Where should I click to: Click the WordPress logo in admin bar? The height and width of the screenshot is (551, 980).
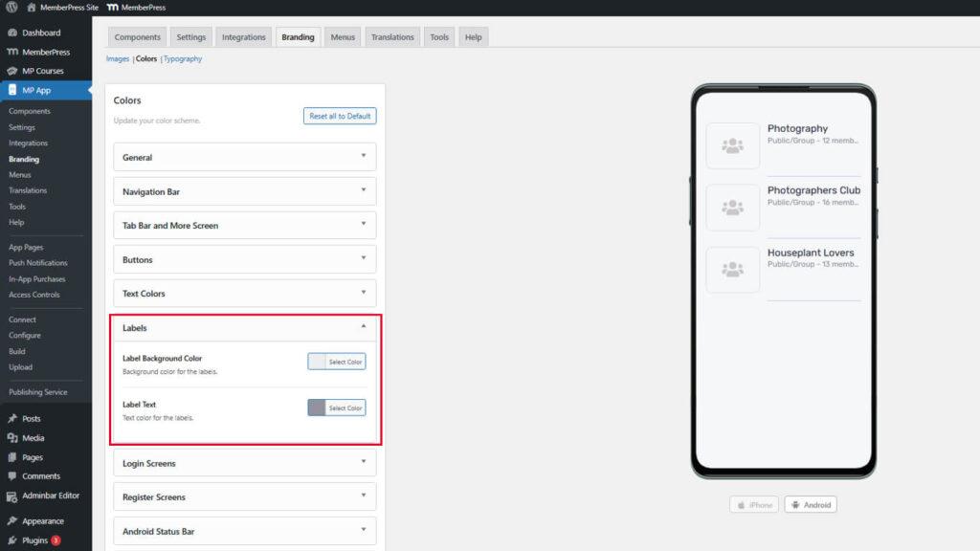(x=11, y=8)
